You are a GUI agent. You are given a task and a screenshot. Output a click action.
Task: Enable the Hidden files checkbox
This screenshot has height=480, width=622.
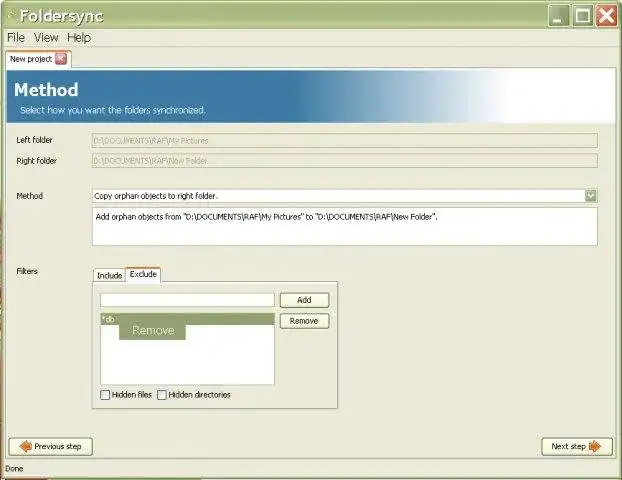105,395
